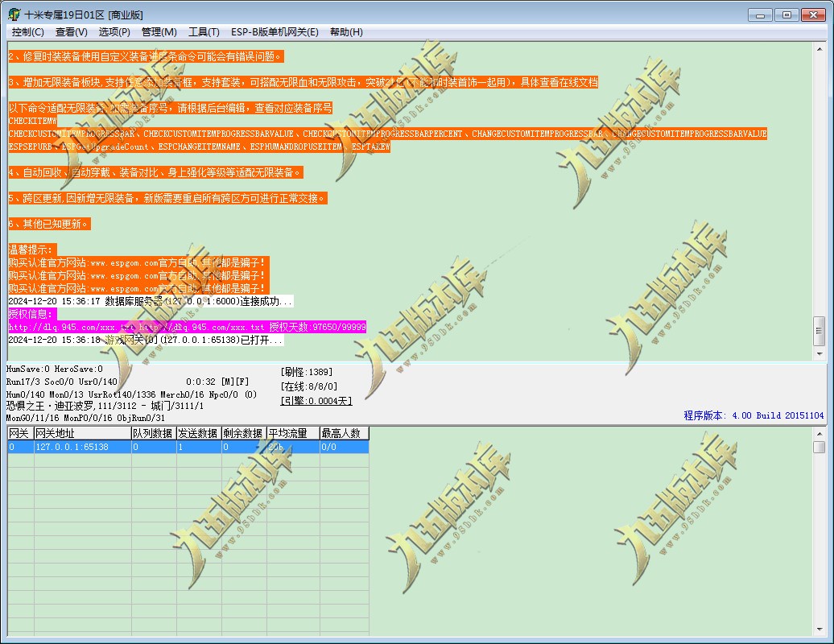834x644 pixels.
Task: Click the 以下命令适配无限装备 log line
Action: 170,108
